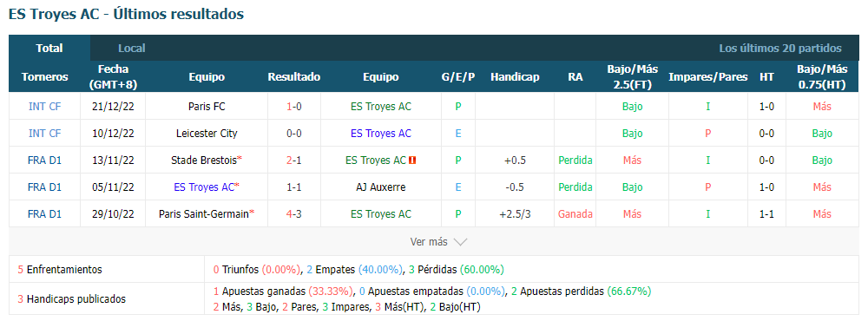Open the 1-0 Paris FC result

(x=294, y=106)
